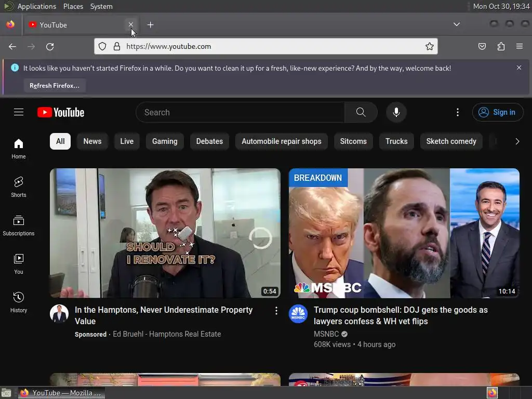Go back with browser back arrow
This screenshot has width=532, height=399.
click(x=12, y=46)
